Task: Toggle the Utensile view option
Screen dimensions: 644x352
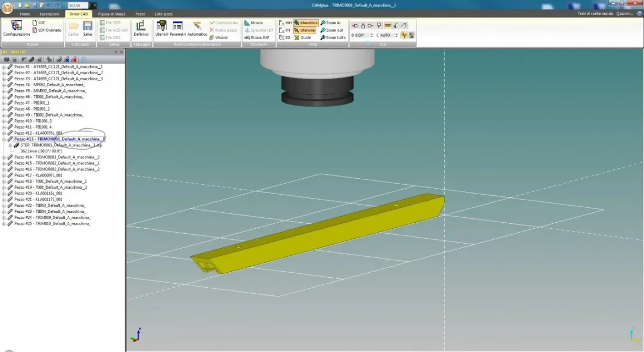Action: [x=304, y=30]
